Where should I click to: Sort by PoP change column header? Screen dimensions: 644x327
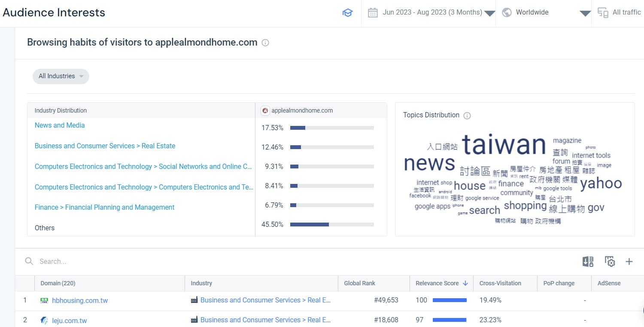[x=559, y=283]
